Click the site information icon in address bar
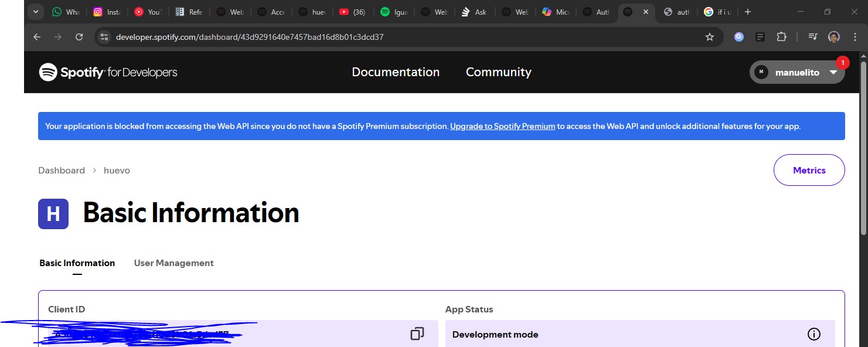868x347 pixels. point(104,37)
